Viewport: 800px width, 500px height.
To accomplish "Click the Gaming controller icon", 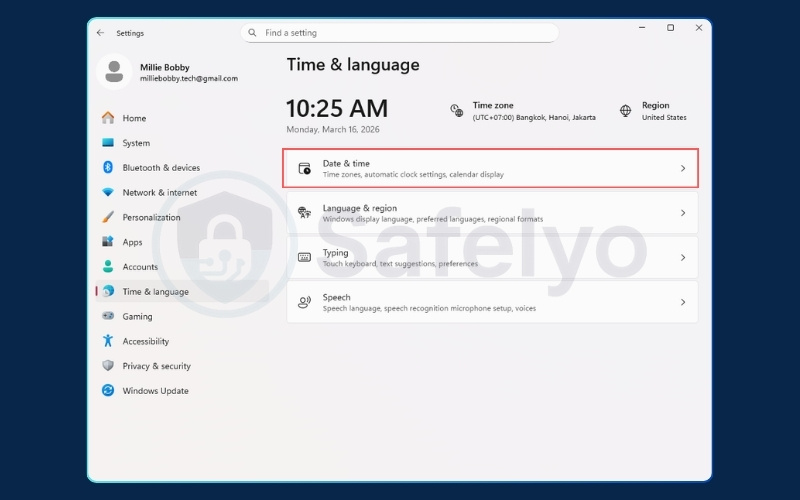I will 108,316.
